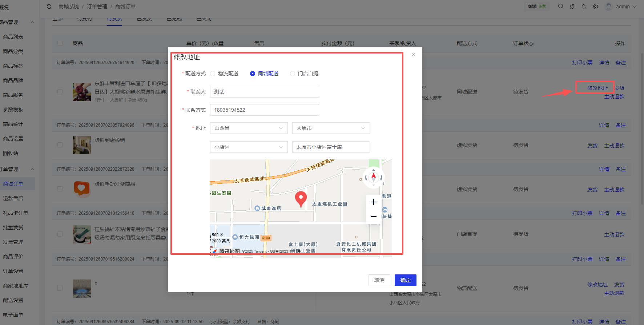Image resolution: width=644 pixels, height=325 pixels.
Task: Close the 修改地址 dialog with X
Action: point(413,55)
